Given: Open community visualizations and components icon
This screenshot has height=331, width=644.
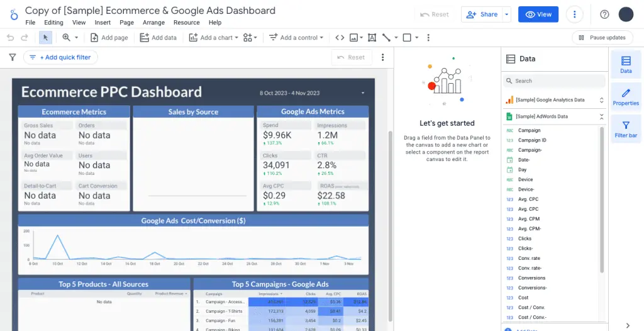Looking at the screenshot, I should tap(250, 37).
